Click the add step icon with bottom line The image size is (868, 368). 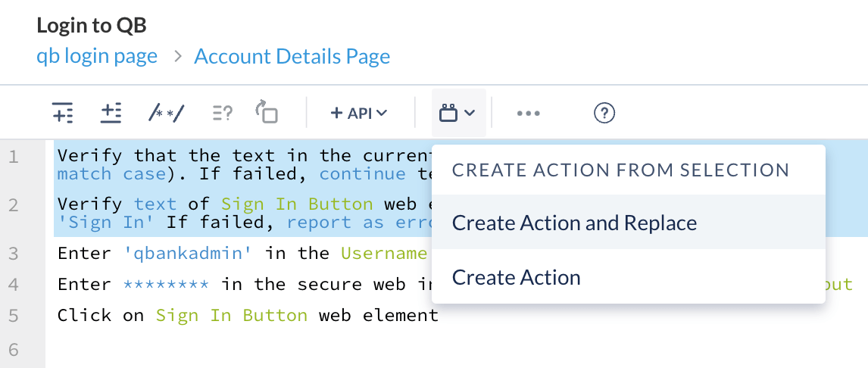tap(111, 113)
